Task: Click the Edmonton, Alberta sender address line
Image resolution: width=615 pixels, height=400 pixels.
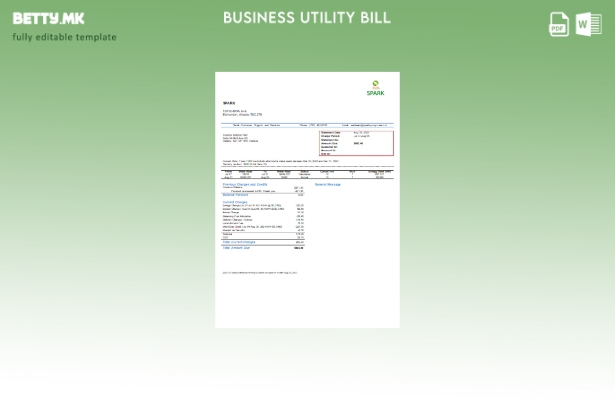Action: (242, 114)
